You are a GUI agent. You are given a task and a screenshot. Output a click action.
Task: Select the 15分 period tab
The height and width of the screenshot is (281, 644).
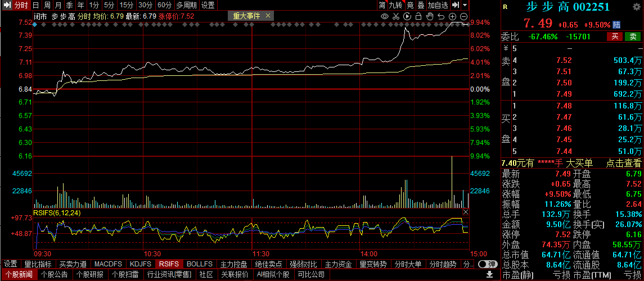point(126,5)
